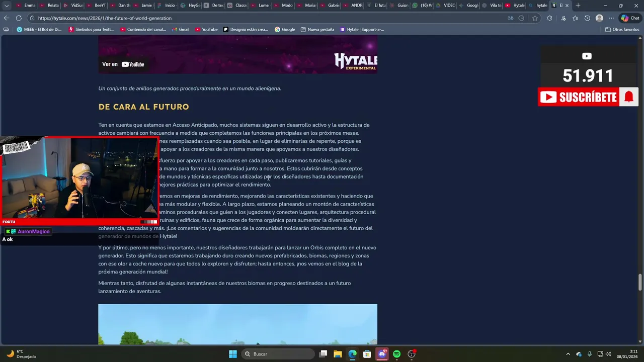
Task: Click the biome screenshot image below
Action: (237, 324)
